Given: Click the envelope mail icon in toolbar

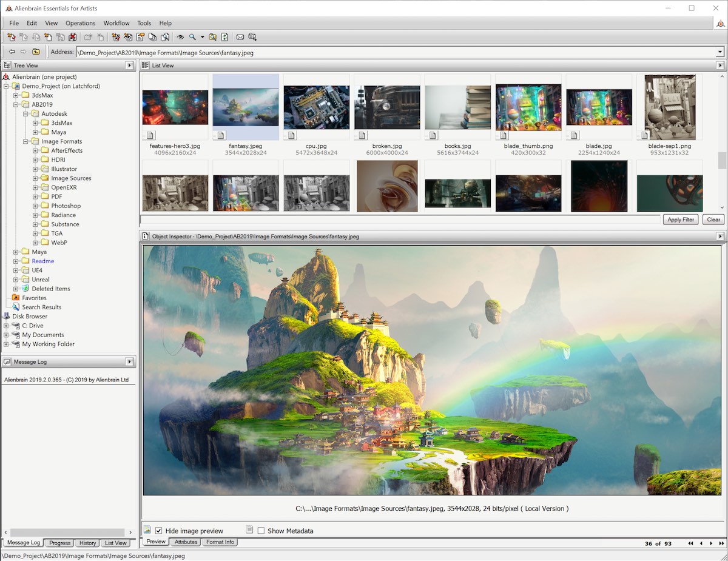Looking at the screenshot, I should pyautogui.click(x=240, y=37).
